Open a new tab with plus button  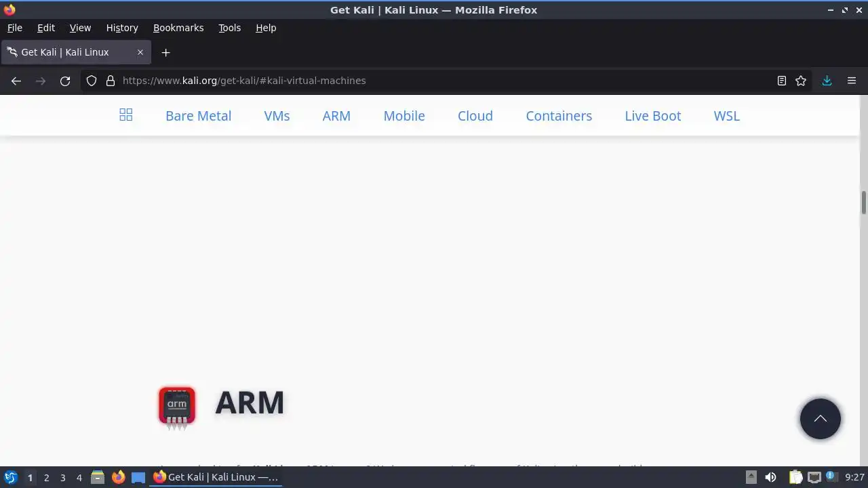pos(165,52)
